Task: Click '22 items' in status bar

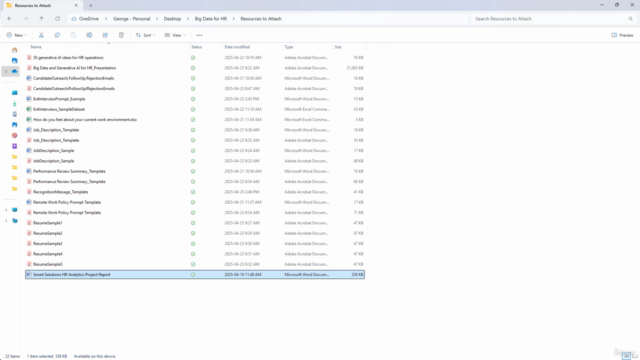Action: [x=13, y=356]
